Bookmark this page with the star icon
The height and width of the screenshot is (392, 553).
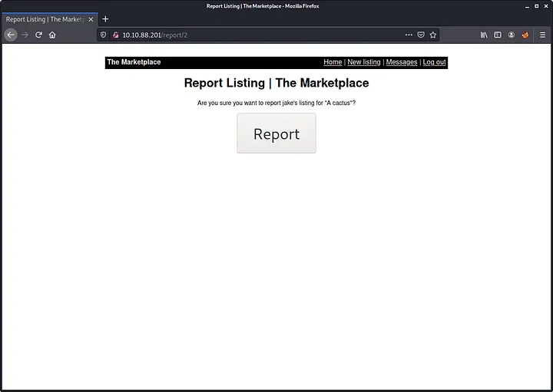tap(433, 35)
